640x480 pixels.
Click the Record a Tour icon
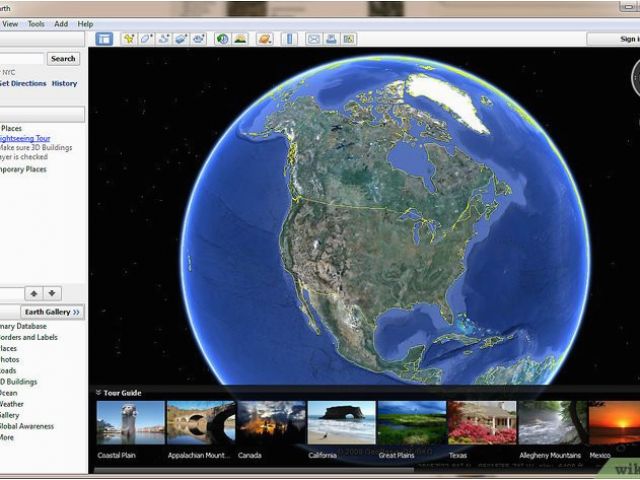pyautogui.click(x=199, y=39)
